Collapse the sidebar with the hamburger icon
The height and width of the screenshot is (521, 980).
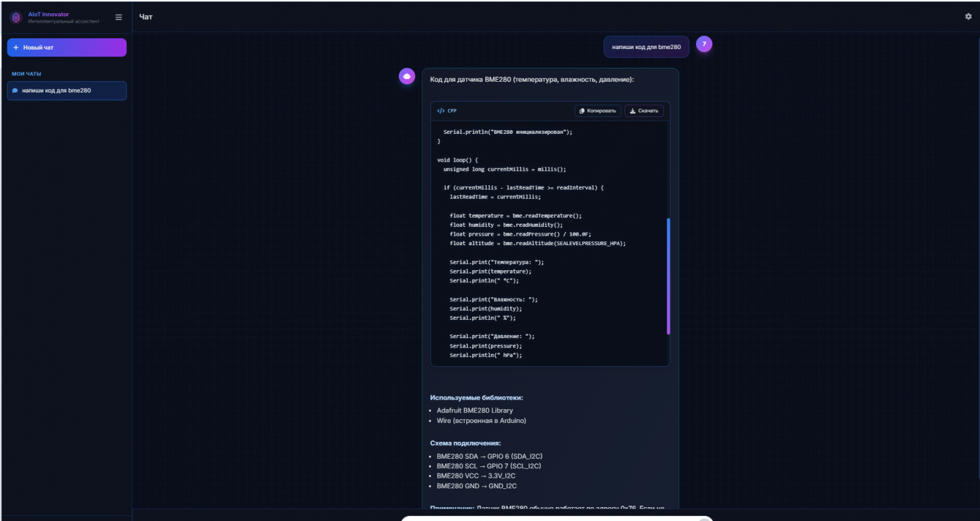pyautogui.click(x=119, y=18)
